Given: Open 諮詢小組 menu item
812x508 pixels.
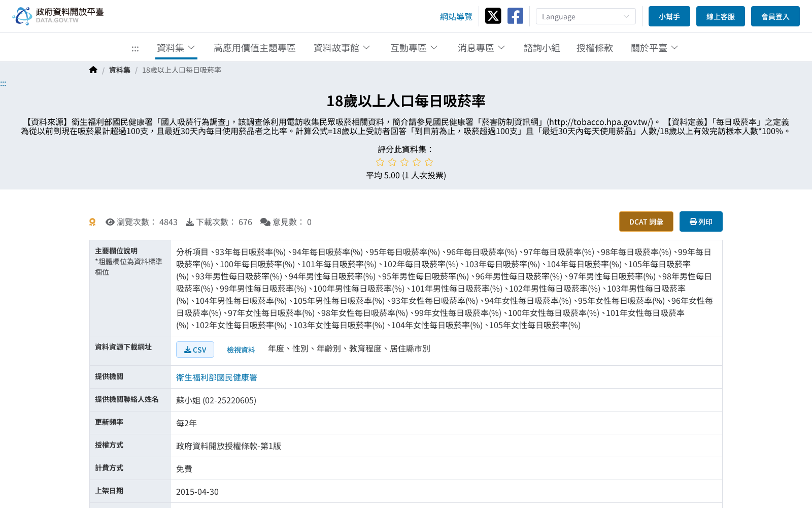Looking at the screenshot, I should coord(542,48).
